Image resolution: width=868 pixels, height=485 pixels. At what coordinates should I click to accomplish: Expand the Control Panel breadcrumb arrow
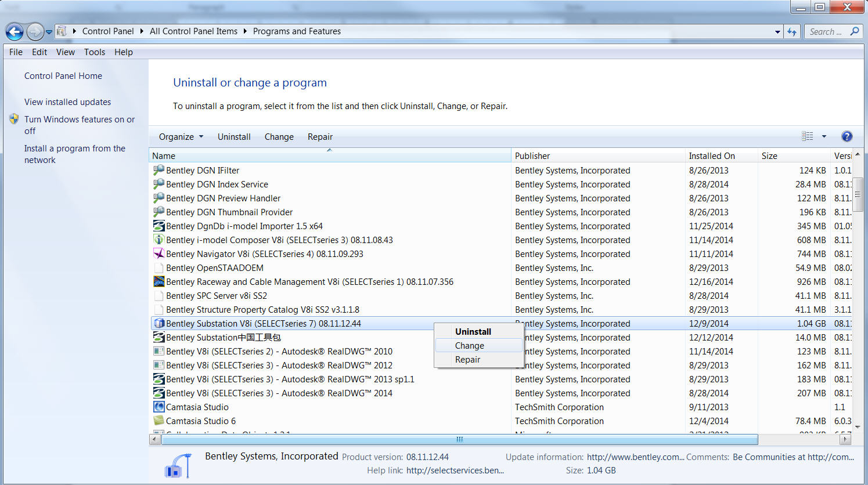tap(142, 31)
